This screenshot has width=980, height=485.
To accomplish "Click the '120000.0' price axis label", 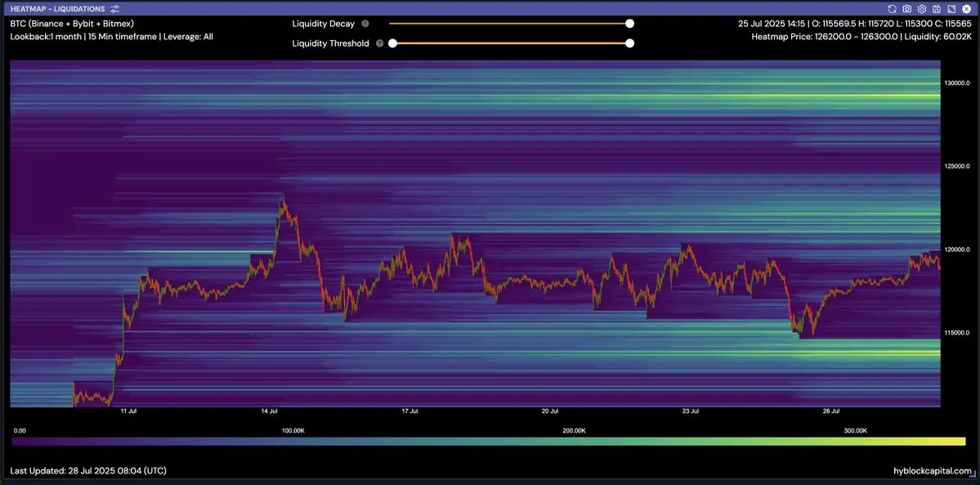I will (x=957, y=249).
